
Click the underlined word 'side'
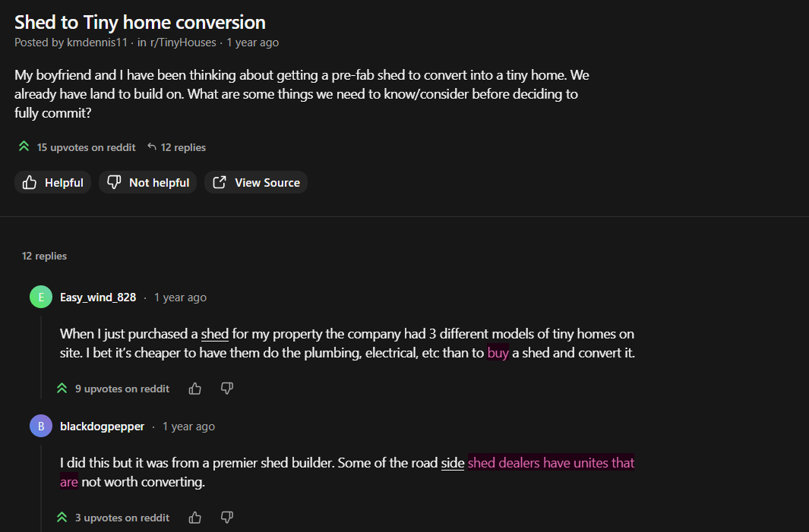click(453, 463)
